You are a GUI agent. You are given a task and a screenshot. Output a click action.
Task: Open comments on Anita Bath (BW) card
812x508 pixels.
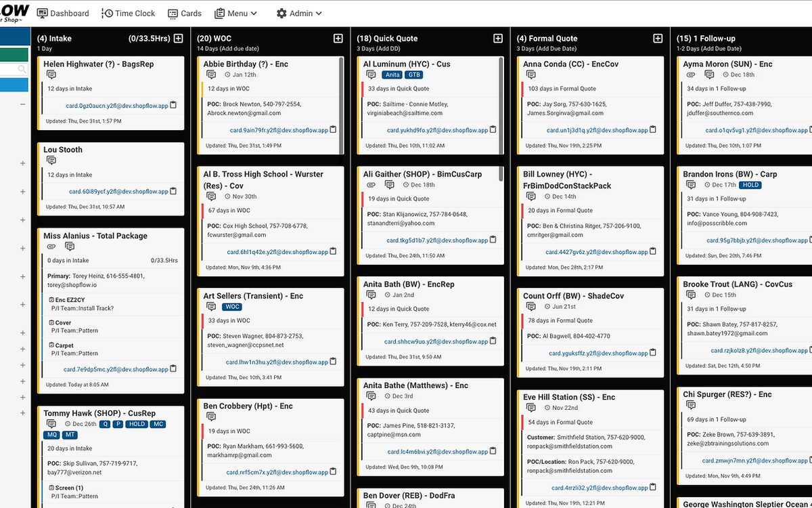click(371, 295)
